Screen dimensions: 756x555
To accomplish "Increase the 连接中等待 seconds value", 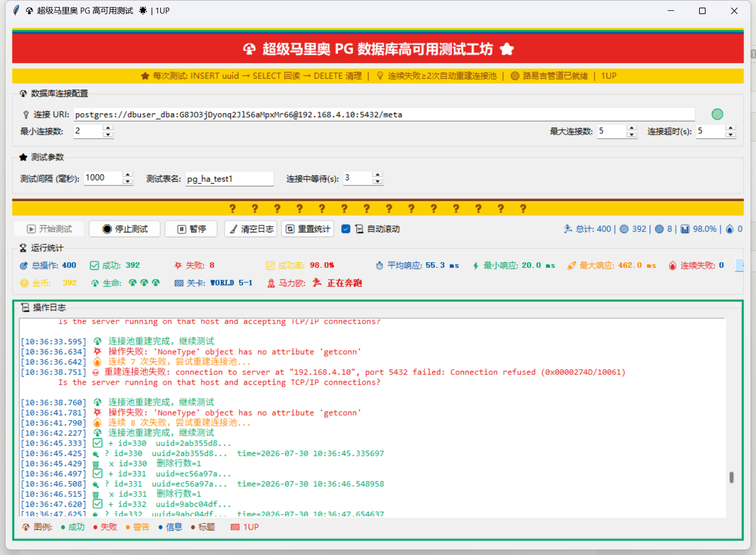I will click(378, 175).
